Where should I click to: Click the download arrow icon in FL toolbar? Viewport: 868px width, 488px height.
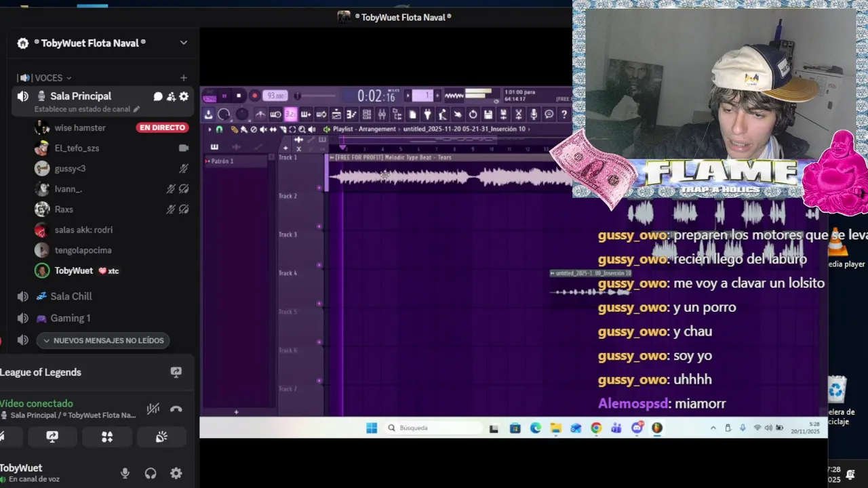click(209, 114)
